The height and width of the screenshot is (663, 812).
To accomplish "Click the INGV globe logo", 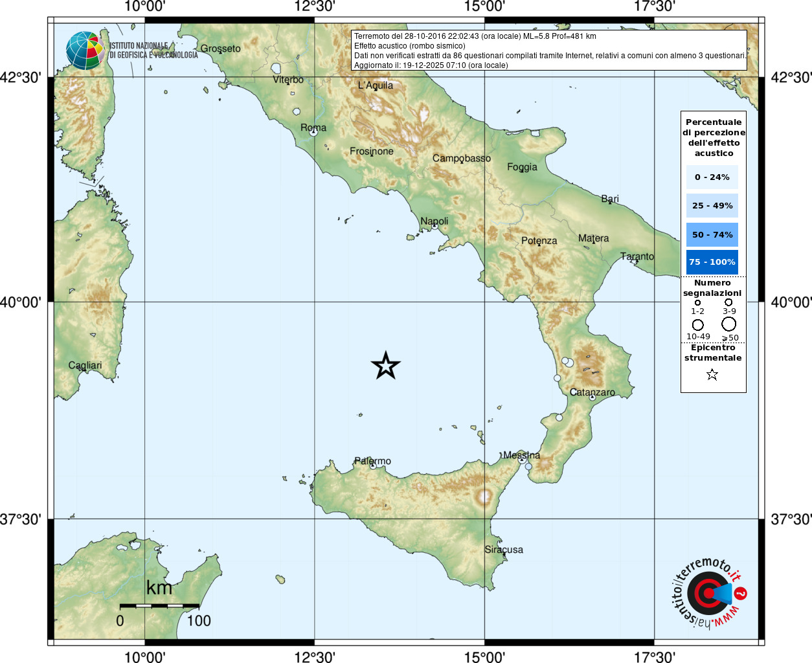I will pos(85,51).
